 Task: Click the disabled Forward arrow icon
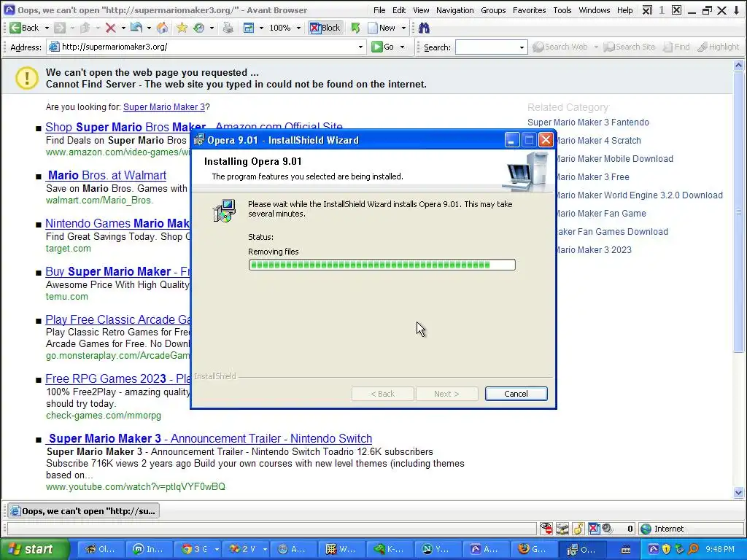[60, 28]
